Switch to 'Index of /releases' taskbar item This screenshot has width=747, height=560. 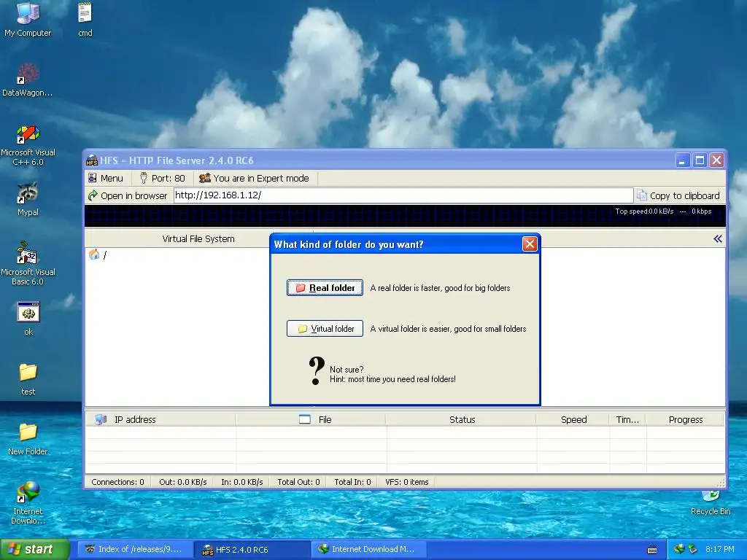click(x=135, y=549)
